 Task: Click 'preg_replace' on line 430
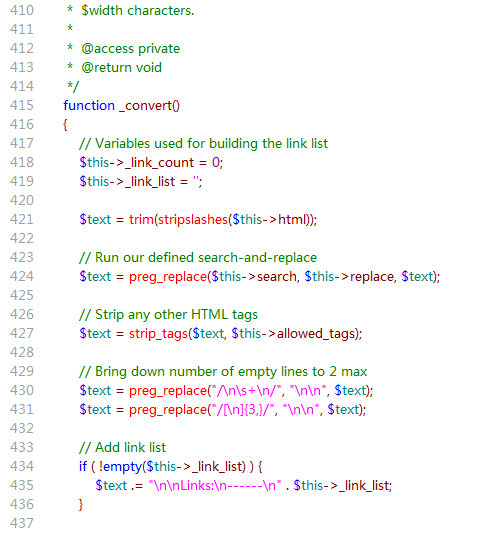tap(168, 391)
